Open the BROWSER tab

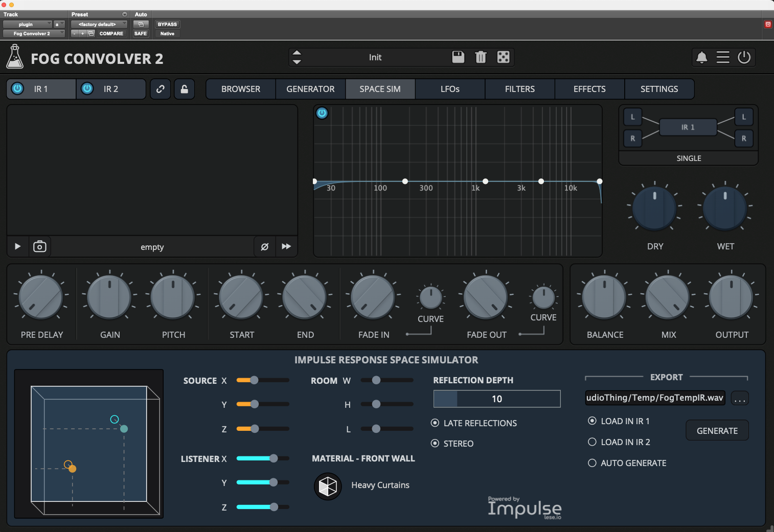(241, 89)
